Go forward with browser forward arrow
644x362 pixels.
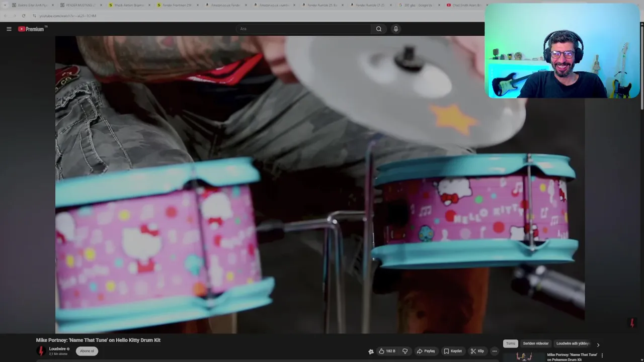pos(15,16)
